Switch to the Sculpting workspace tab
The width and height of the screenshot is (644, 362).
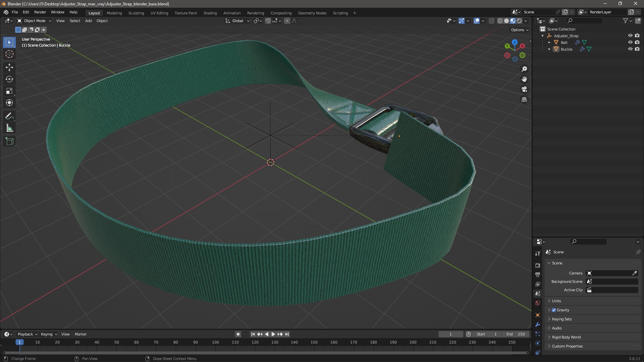tap(136, 13)
